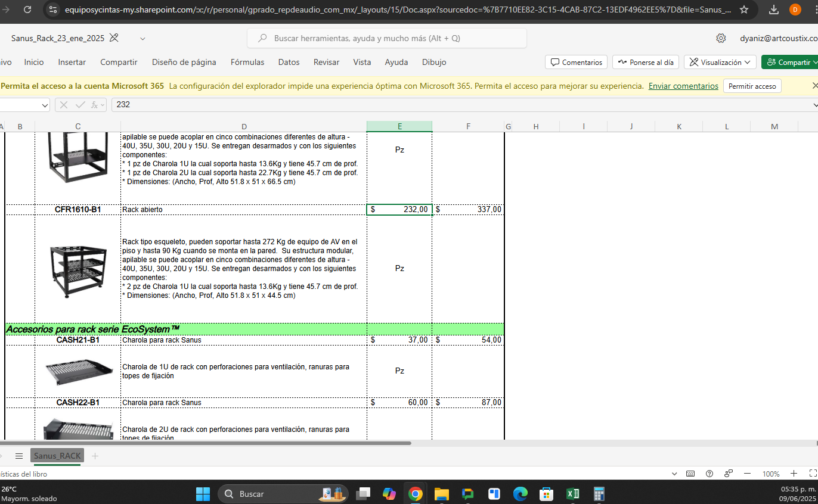Select the 337,00 price cell

tap(468, 210)
